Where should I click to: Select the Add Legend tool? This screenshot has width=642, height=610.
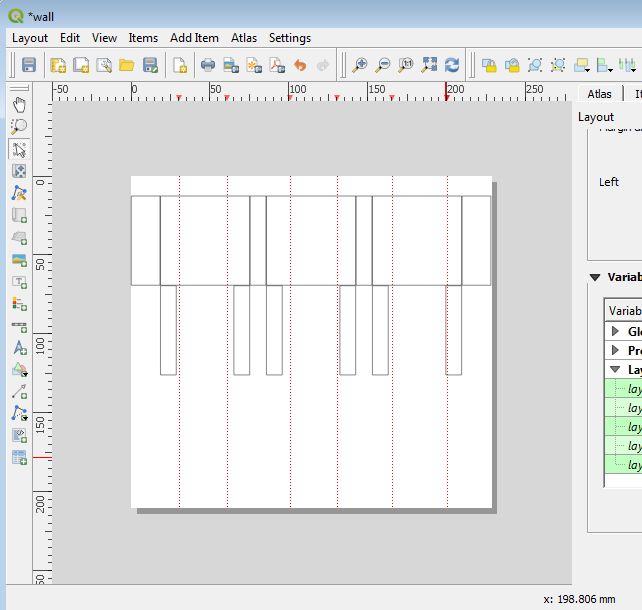coord(19,303)
